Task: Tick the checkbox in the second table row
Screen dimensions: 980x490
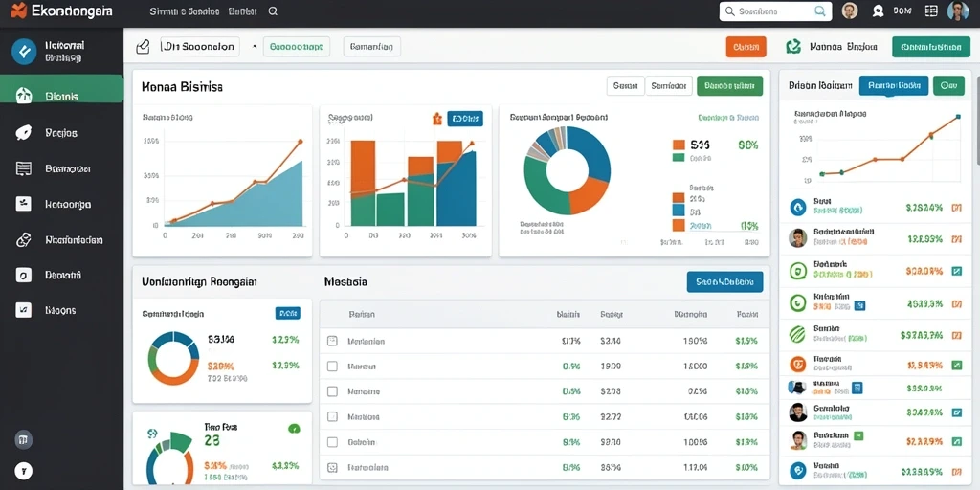Action: tap(332, 367)
